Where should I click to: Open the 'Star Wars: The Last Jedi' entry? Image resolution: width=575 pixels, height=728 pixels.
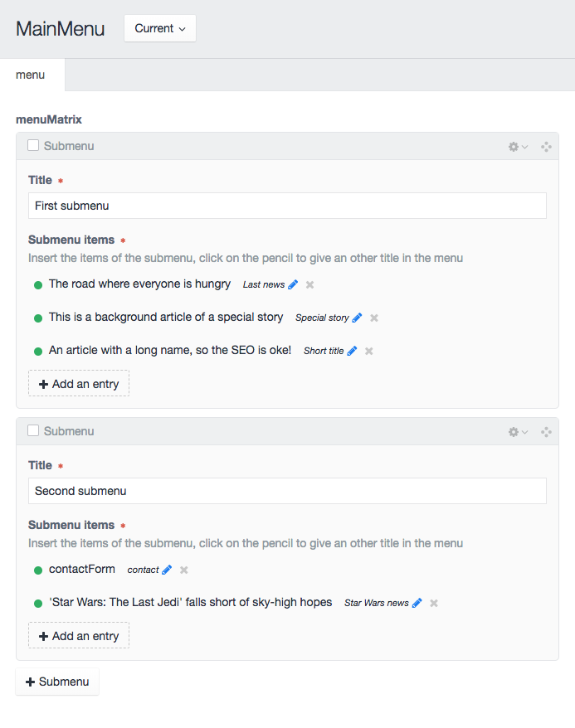[x=191, y=602]
